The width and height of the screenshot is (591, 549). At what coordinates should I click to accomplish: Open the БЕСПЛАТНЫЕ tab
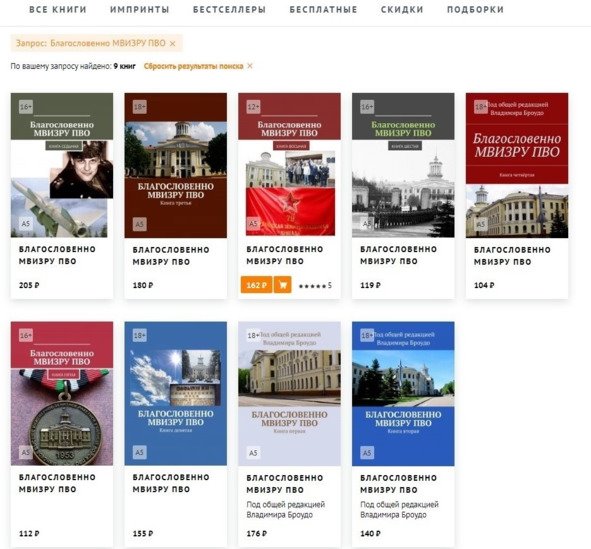click(x=323, y=10)
